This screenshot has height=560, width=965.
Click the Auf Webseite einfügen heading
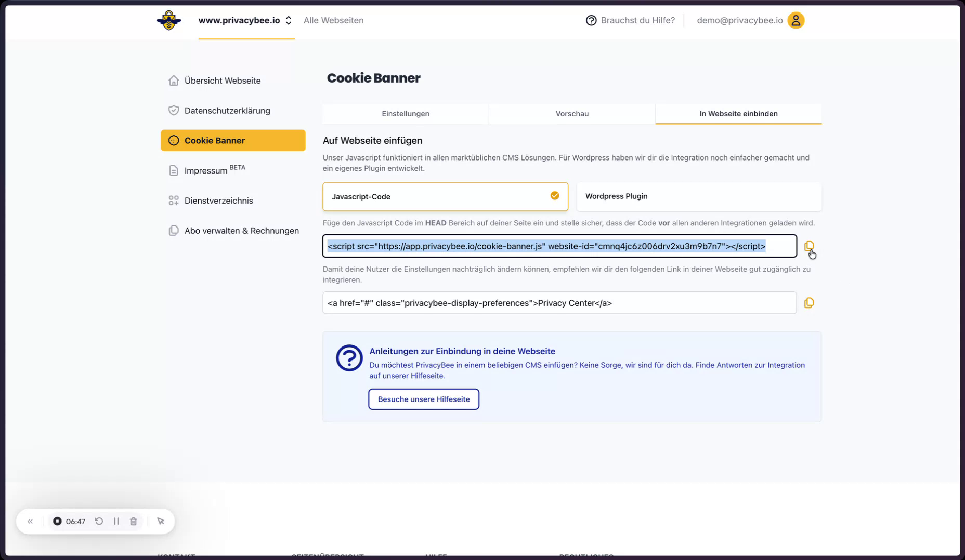pos(372,140)
